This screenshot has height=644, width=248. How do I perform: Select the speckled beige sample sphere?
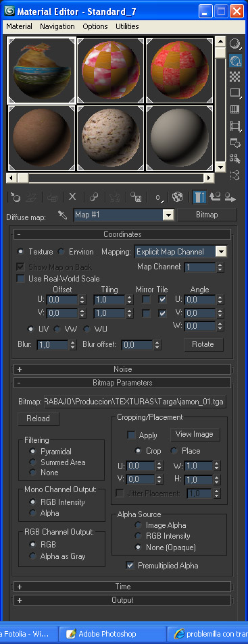click(110, 138)
